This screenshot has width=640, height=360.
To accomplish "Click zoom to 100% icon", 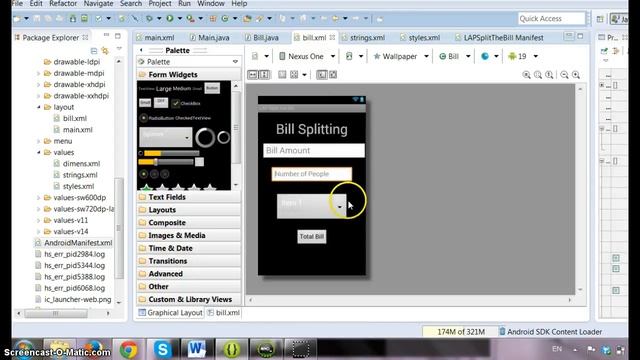I will (549, 75).
